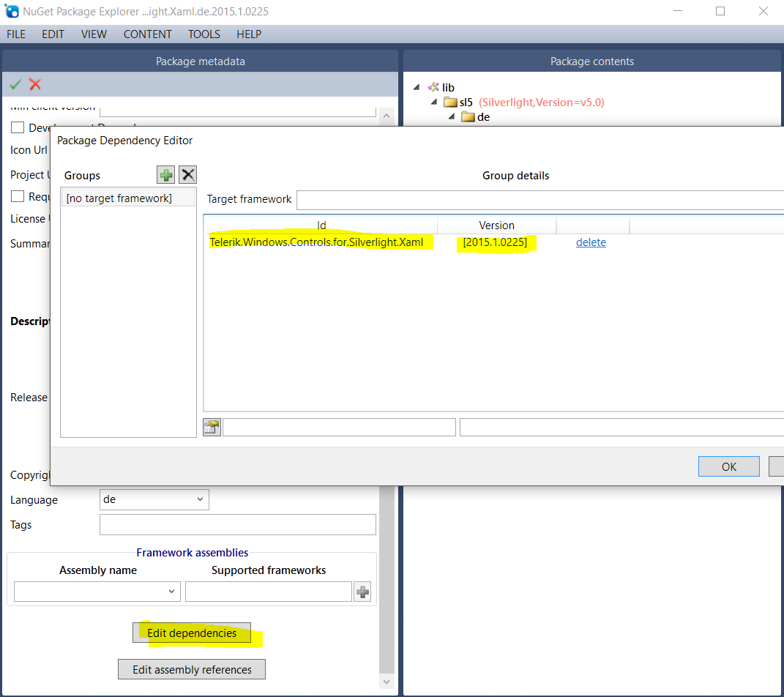
Task: Click the Version column header
Action: [496, 225]
